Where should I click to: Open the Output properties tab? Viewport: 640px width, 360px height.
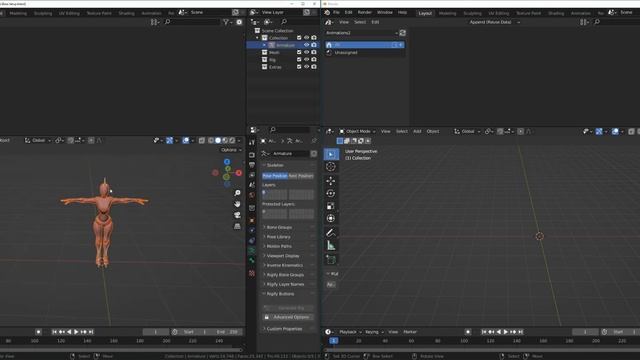point(252,165)
